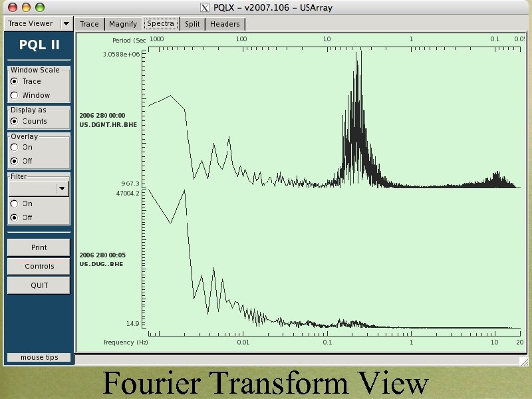Open the mouse tips helper
The height and width of the screenshot is (399, 532).
(x=37, y=357)
